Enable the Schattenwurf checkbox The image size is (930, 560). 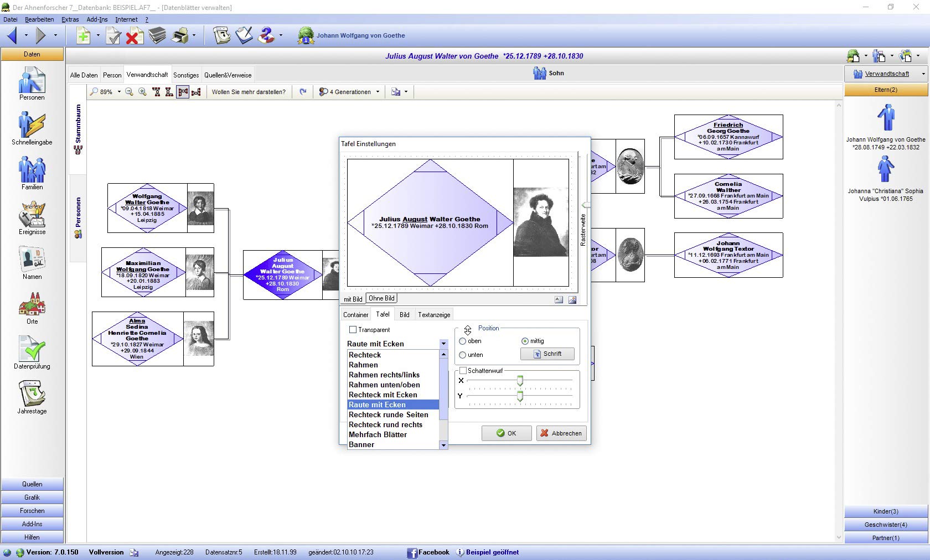point(463,371)
